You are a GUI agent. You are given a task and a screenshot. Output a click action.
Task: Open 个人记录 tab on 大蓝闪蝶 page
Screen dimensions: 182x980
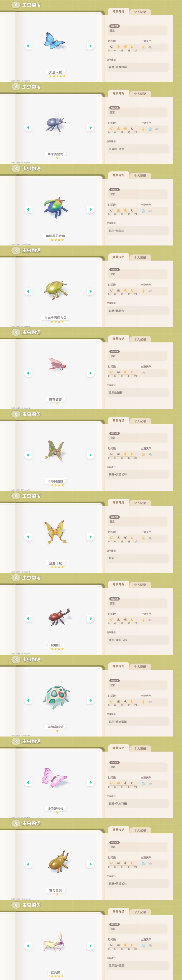(x=140, y=12)
